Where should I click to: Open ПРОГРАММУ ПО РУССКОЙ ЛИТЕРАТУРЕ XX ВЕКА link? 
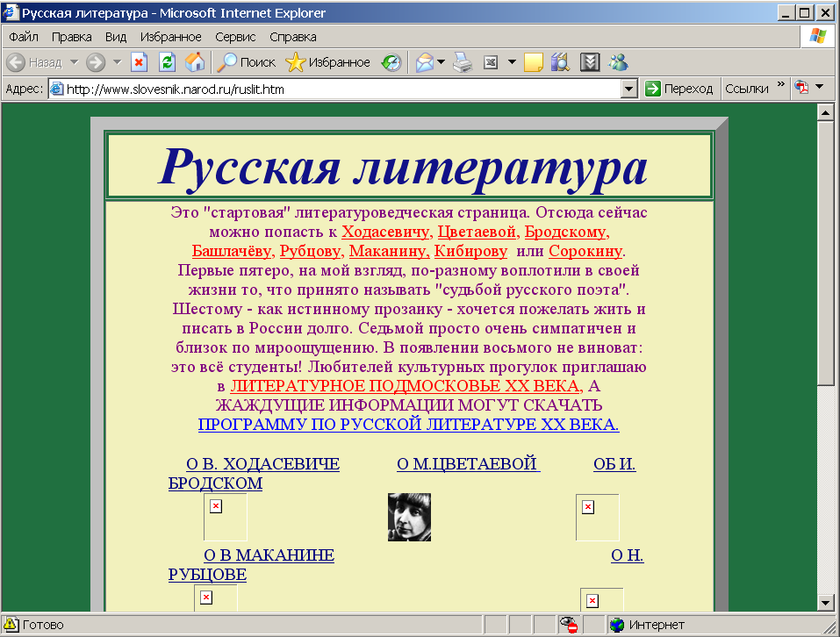point(409,425)
